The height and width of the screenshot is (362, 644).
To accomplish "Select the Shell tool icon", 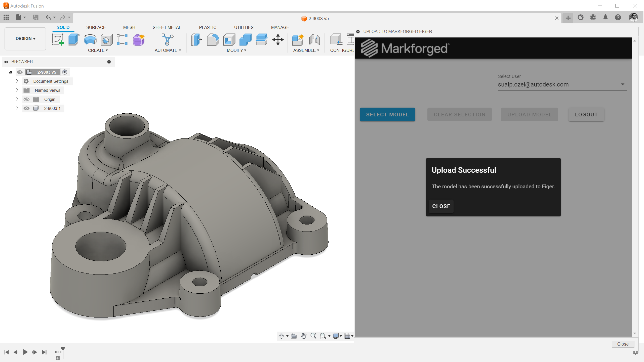I will click(x=229, y=40).
